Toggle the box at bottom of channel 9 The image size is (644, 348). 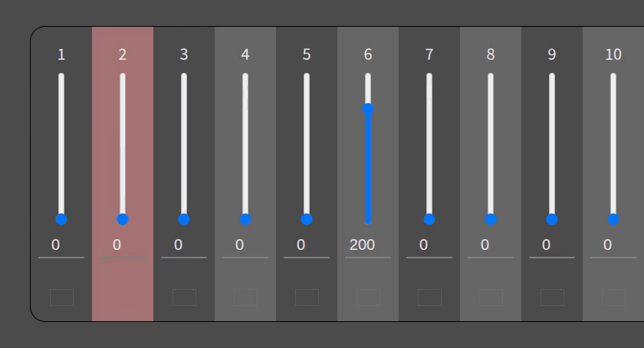pos(552,297)
